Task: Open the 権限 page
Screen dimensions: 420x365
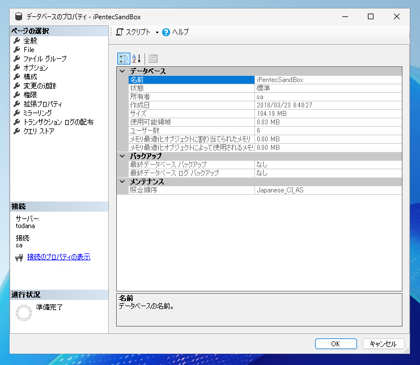Action: [30, 95]
